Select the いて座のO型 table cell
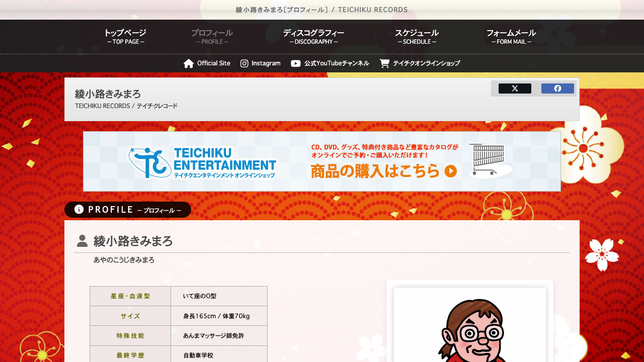 (x=219, y=296)
